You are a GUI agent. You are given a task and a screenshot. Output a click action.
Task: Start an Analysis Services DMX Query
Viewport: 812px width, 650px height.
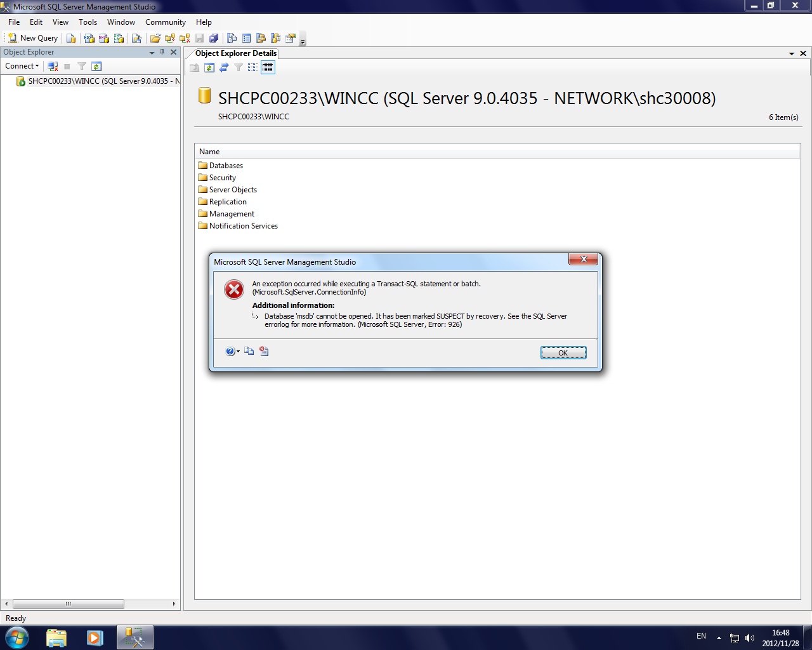tap(104, 38)
